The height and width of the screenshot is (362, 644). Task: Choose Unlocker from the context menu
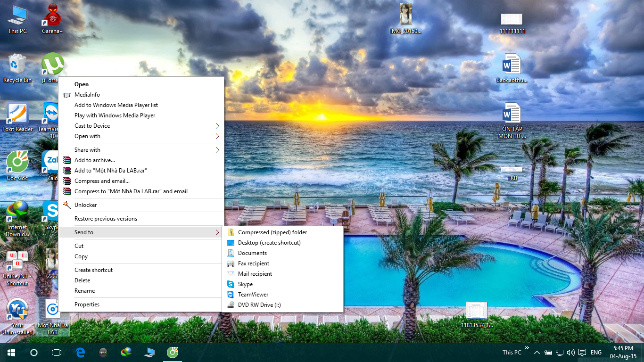pos(86,205)
